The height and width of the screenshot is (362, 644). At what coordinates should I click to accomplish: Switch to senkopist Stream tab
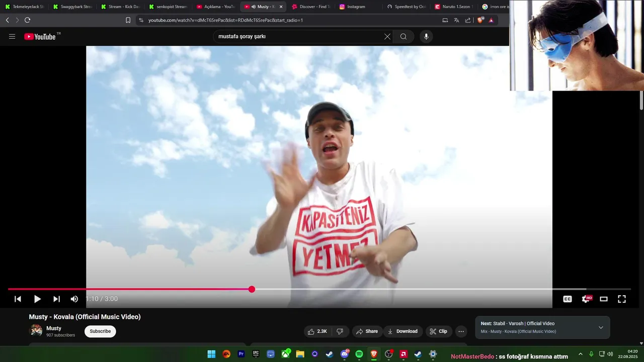coord(168,7)
